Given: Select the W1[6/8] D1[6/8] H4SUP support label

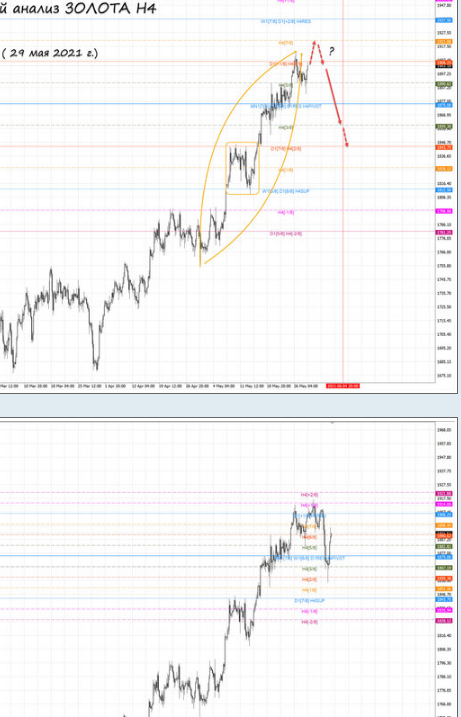Looking at the screenshot, I should (x=285, y=191).
